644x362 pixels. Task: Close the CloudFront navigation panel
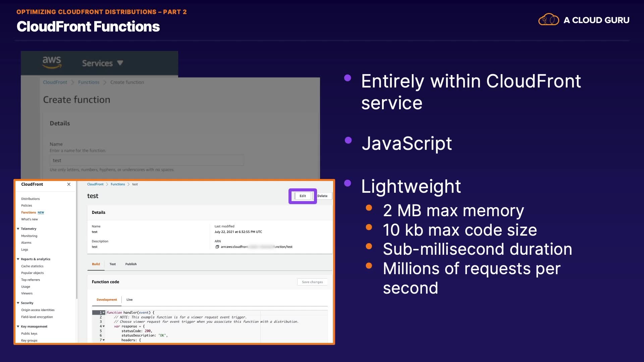(x=69, y=184)
